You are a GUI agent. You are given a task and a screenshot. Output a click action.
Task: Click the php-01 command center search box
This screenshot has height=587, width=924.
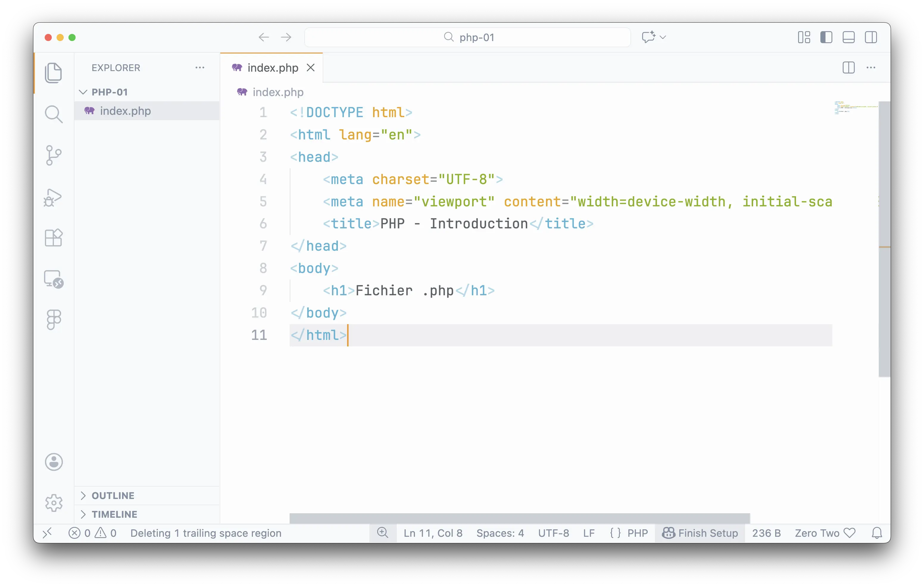pyautogui.click(x=467, y=37)
